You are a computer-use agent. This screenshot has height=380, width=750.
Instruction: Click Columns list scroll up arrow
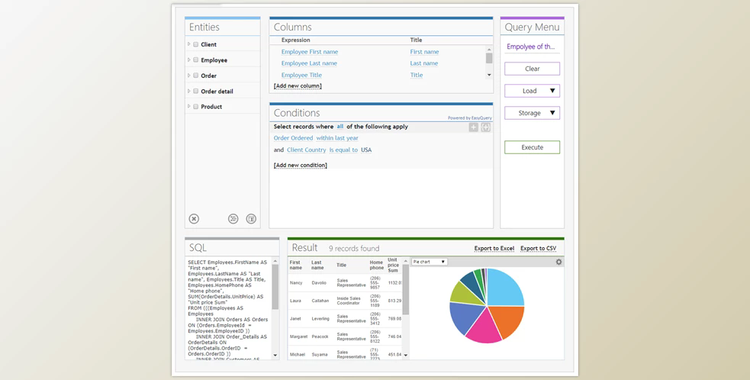tap(489, 49)
